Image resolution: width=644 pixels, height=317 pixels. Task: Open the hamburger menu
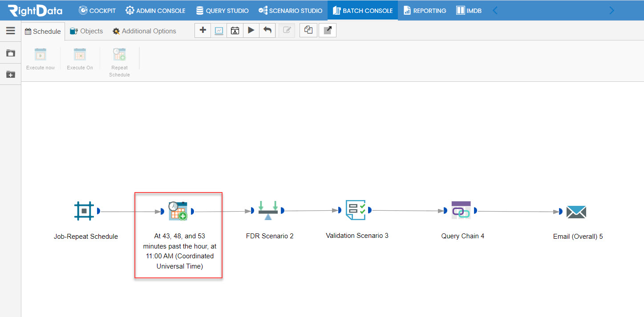(10, 31)
